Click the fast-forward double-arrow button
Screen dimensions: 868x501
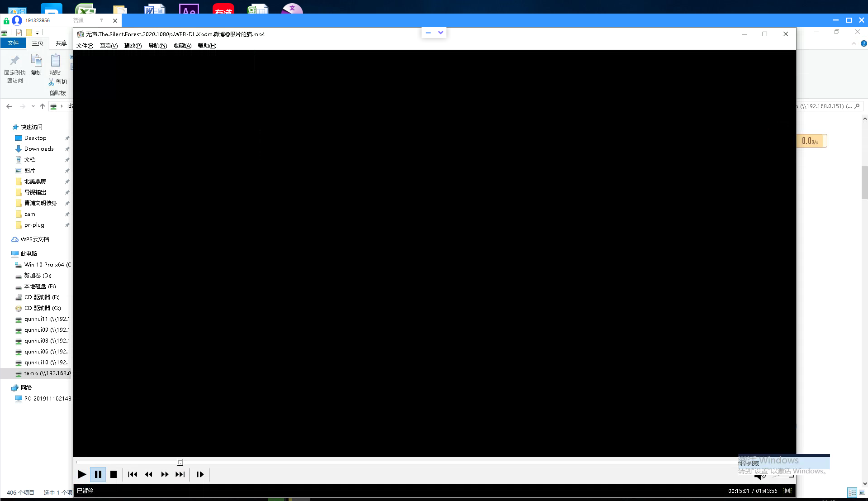point(165,474)
